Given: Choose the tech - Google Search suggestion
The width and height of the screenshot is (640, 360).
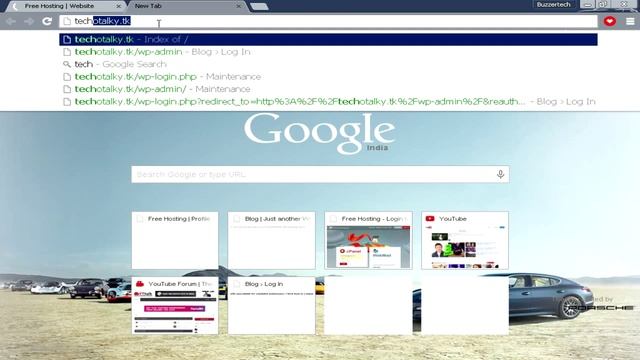Looking at the screenshot, I should point(328,64).
